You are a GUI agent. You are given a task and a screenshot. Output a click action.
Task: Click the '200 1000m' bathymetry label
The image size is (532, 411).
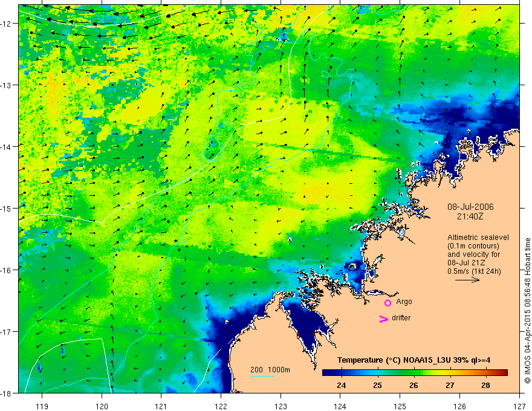coord(270,370)
